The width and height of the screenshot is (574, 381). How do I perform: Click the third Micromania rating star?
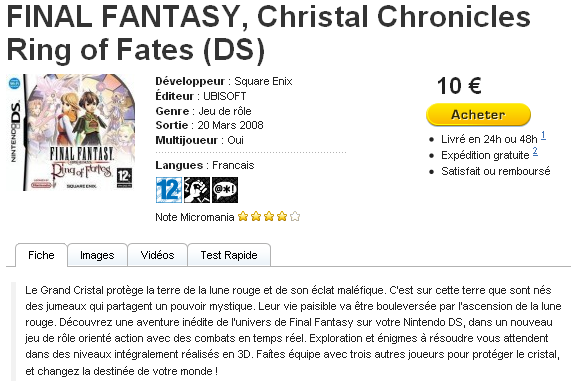point(269,217)
